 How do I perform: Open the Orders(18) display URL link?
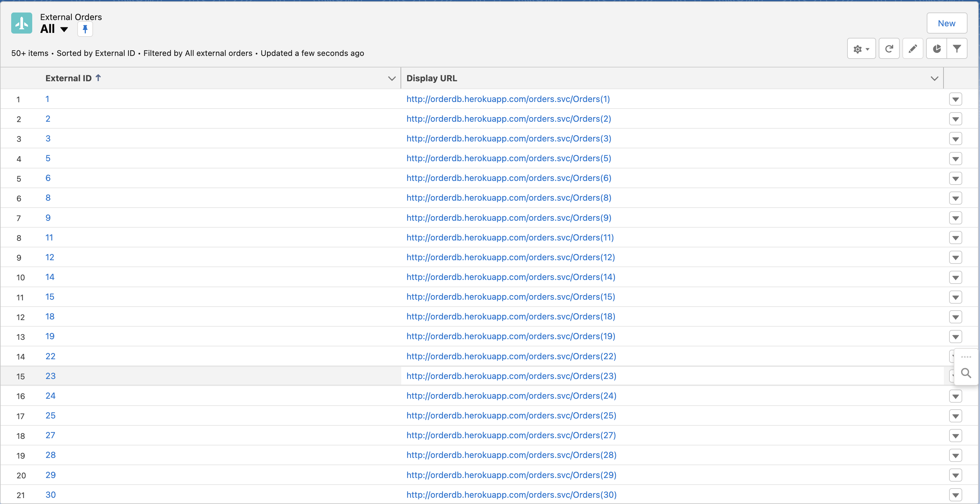510,317
